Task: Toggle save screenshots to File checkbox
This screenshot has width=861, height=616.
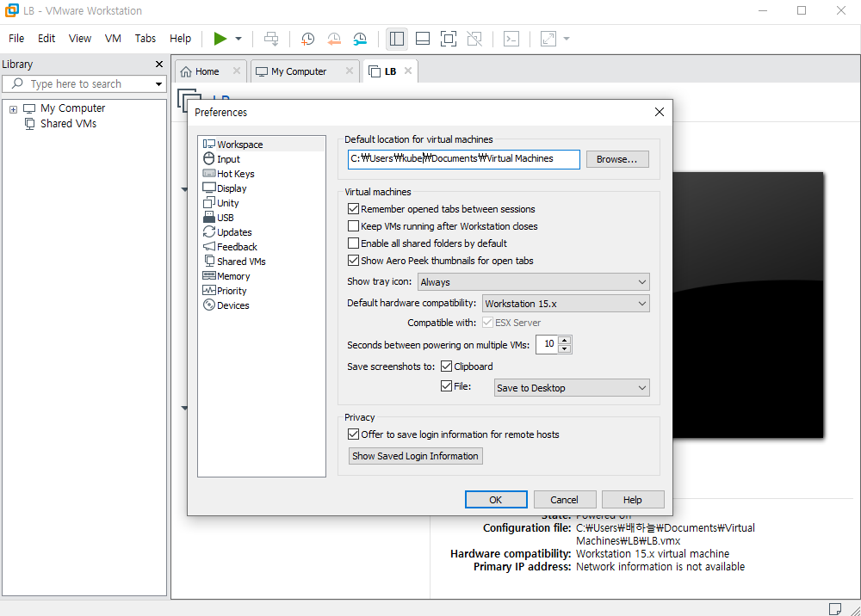Action: tap(446, 386)
